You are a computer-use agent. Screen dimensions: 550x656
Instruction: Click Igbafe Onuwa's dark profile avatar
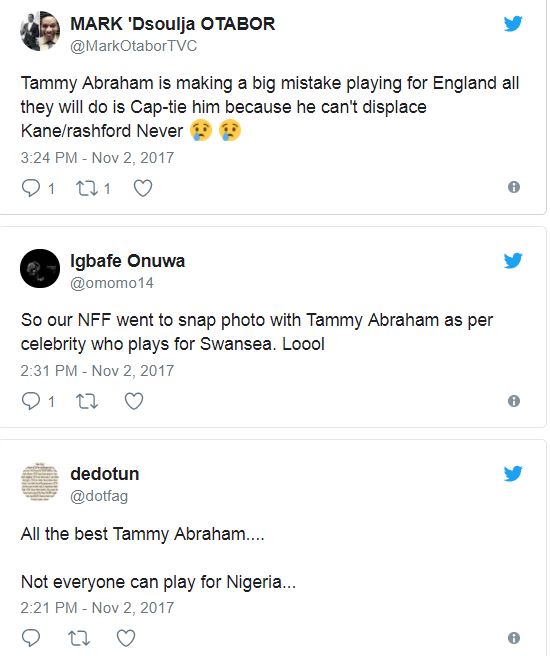pos(40,268)
